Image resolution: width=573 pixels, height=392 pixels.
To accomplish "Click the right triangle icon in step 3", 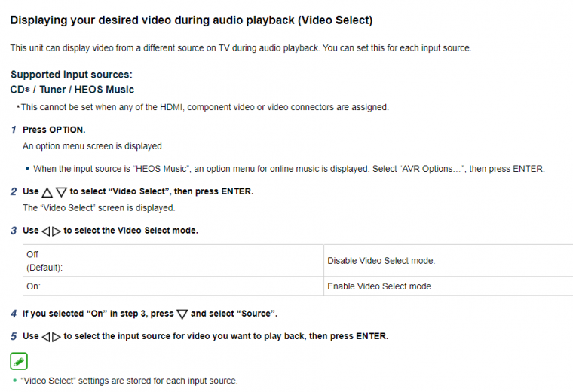I will click(x=57, y=231).
